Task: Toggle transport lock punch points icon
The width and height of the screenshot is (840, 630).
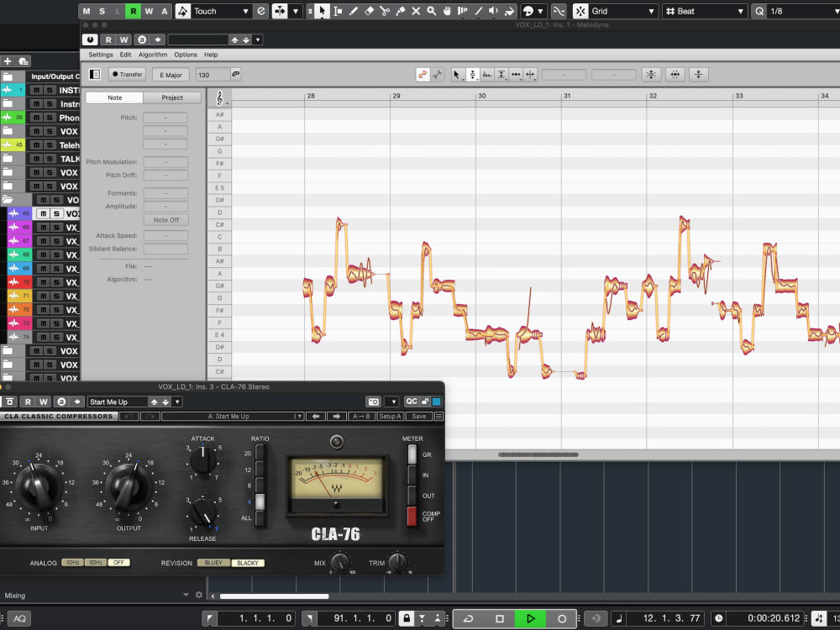Action: [x=407, y=618]
